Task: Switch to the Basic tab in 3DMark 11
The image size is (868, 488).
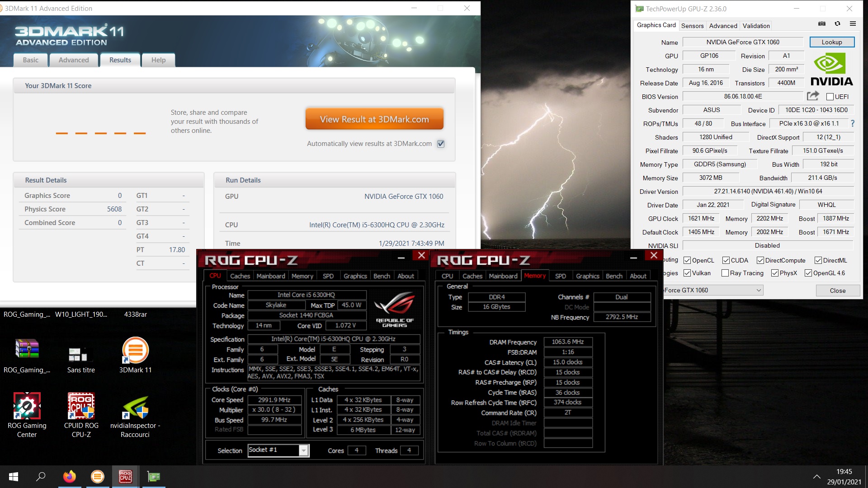Action: (31, 60)
